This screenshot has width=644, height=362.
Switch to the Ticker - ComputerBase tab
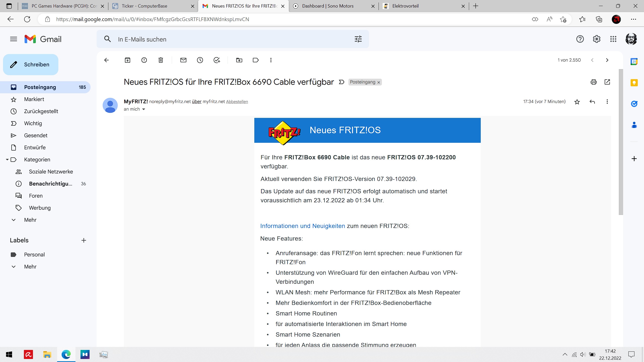144,6
